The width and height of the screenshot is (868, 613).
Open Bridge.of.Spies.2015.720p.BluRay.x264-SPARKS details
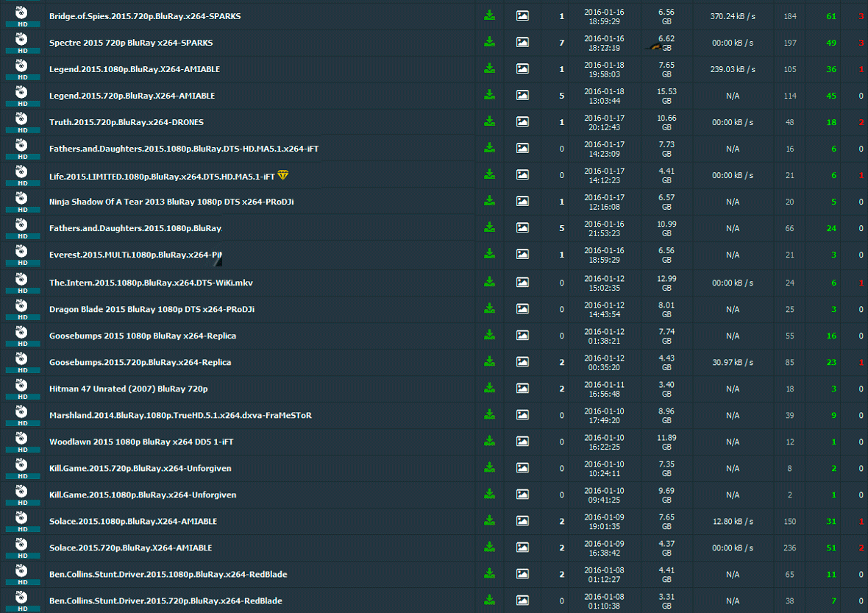coord(145,16)
